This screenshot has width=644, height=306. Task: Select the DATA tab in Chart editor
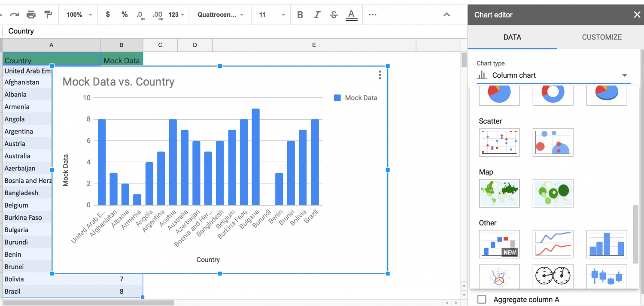click(x=512, y=37)
